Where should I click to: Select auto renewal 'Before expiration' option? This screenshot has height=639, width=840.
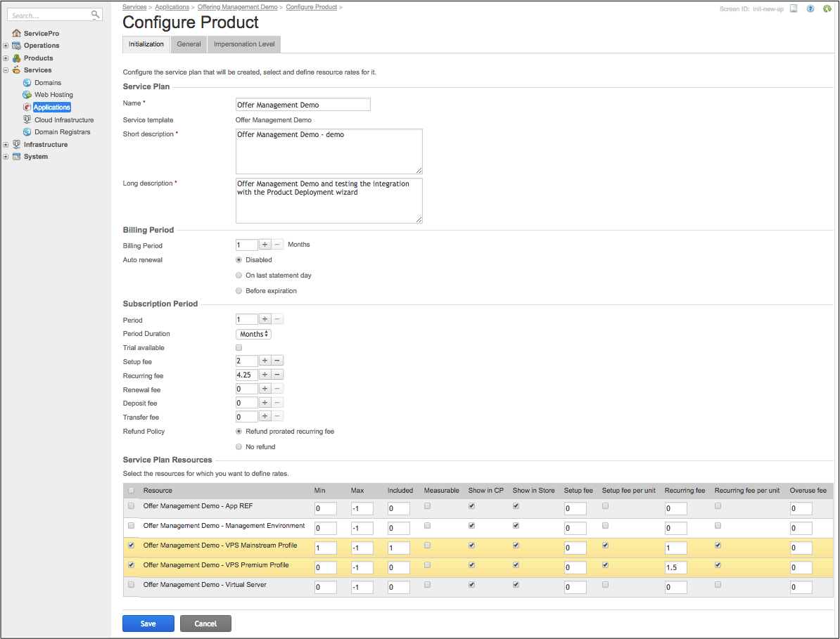point(239,291)
